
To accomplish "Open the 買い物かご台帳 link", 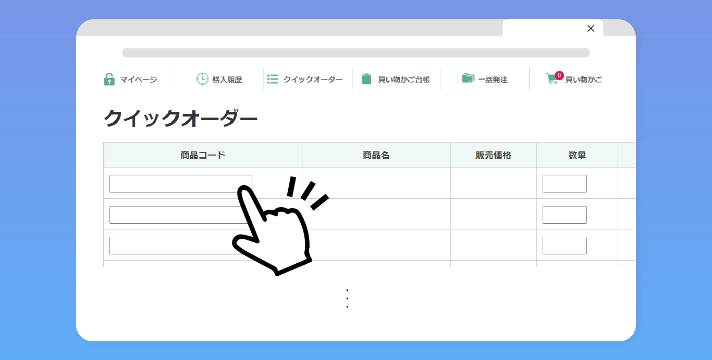I will (404, 79).
